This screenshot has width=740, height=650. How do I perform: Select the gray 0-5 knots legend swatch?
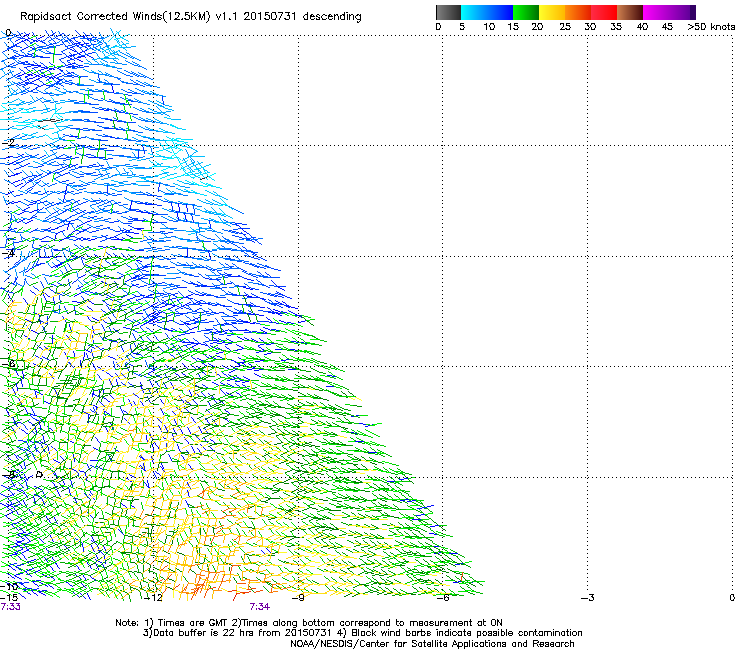[x=448, y=12]
